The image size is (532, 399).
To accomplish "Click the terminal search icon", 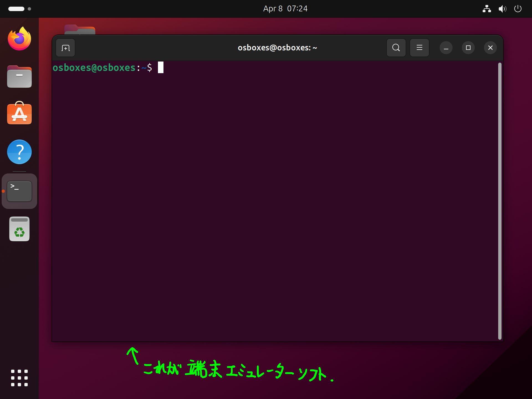I will coord(396,48).
